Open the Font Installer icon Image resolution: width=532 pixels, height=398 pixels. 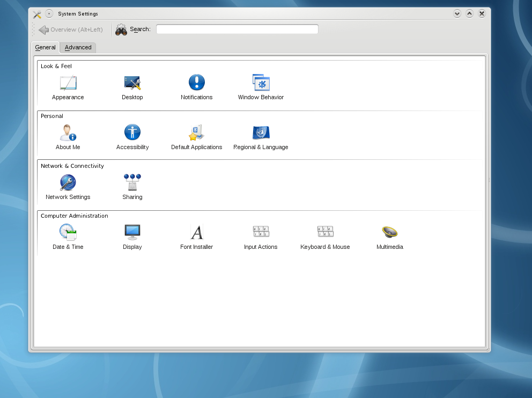tap(197, 232)
